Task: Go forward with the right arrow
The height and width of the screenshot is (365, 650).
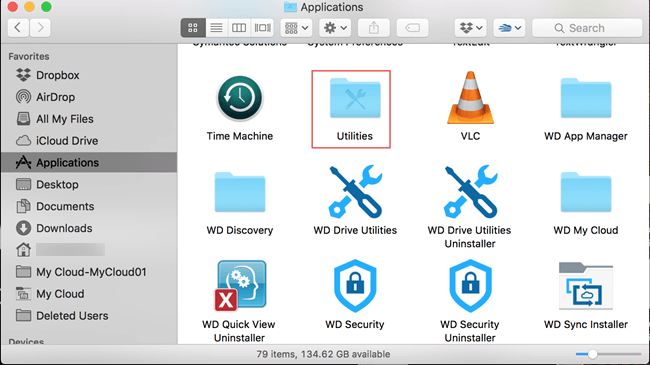Action: [40, 28]
